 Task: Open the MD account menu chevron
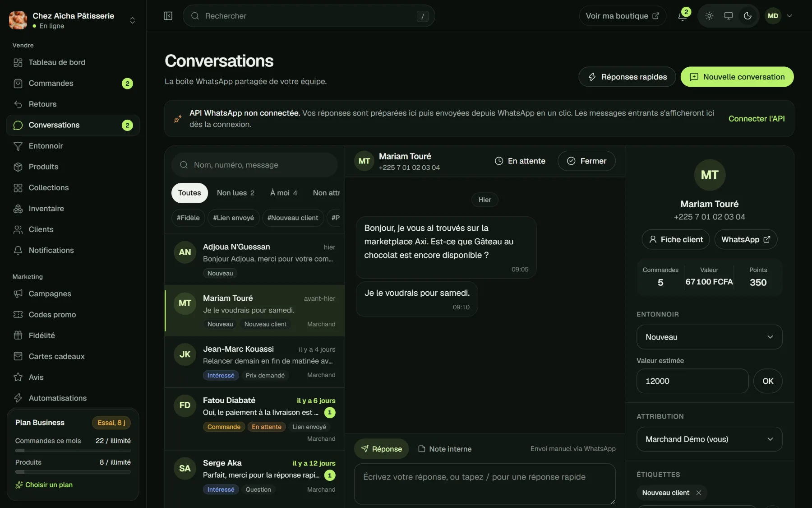click(789, 16)
